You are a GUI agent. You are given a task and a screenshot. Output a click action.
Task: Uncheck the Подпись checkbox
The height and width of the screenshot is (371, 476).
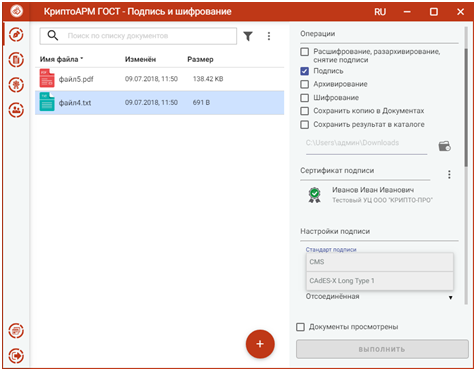click(305, 71)
